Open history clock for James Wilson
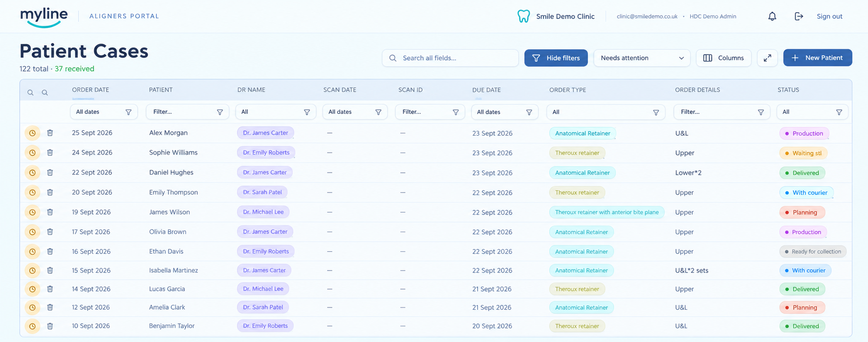Viewport: 868px width, 342px height. [32, 212]
